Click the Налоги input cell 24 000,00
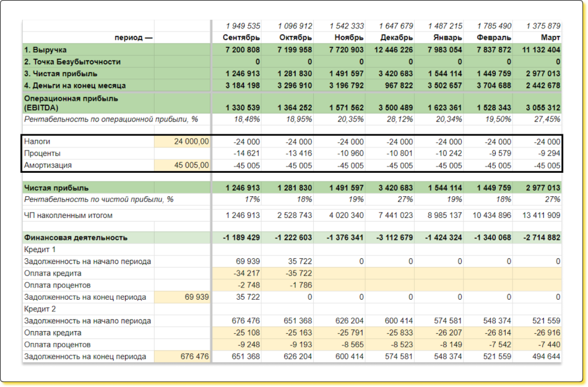This screenshot has height=387, width=588. 182,141
